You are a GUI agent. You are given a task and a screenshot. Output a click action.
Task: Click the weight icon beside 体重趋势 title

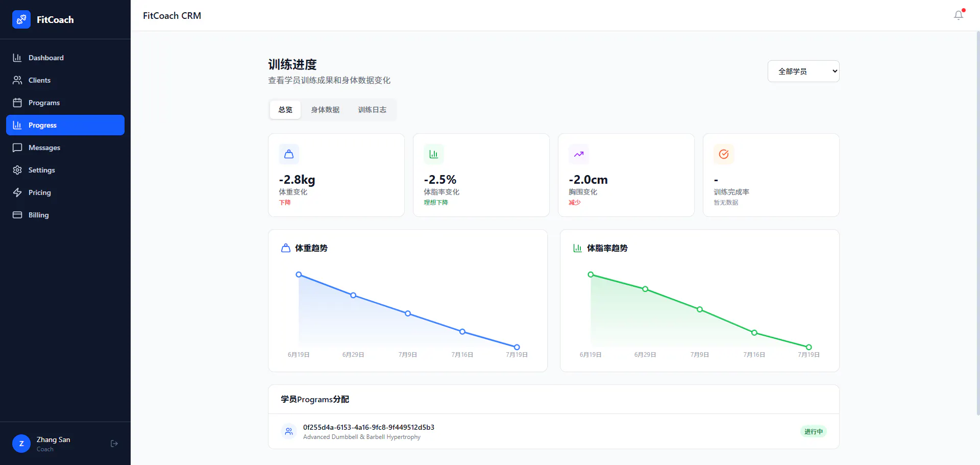[286, 248]
